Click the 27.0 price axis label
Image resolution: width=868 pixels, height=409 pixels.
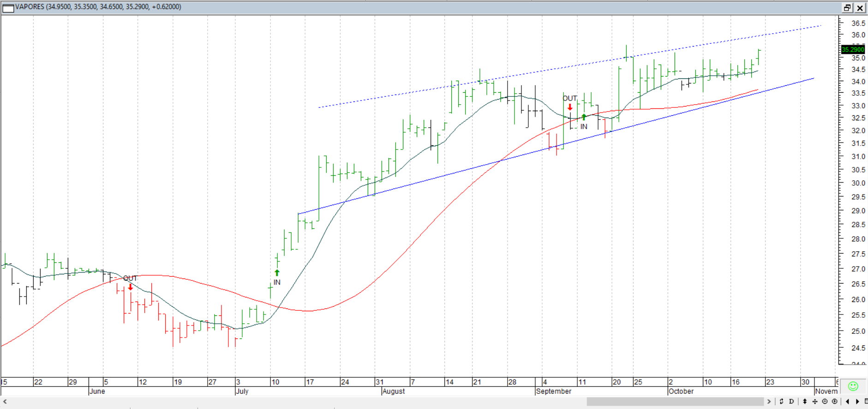[858, 269]
